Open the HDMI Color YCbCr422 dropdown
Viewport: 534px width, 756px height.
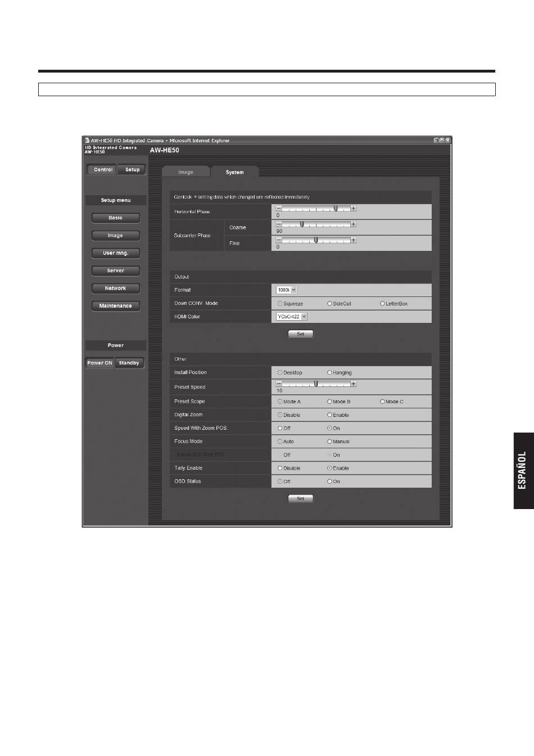pyautogui.click(x=291, y=317)
